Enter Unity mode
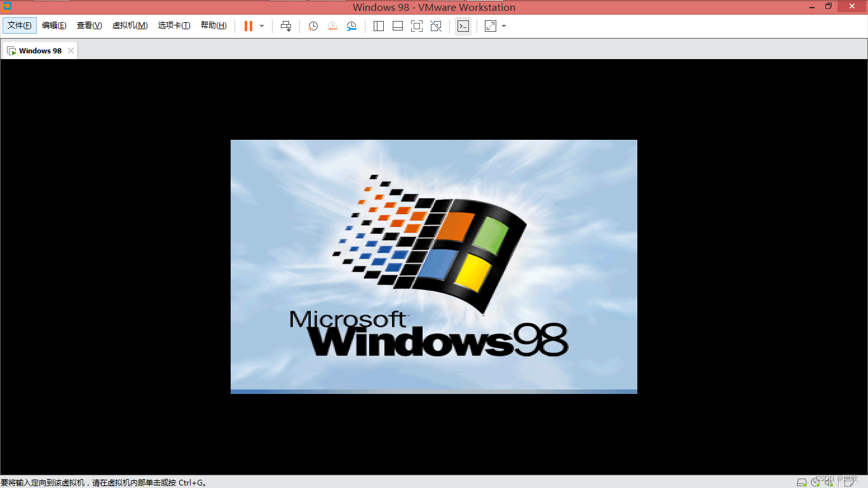The width and height of the screenshot is (868, 488). 436,26
